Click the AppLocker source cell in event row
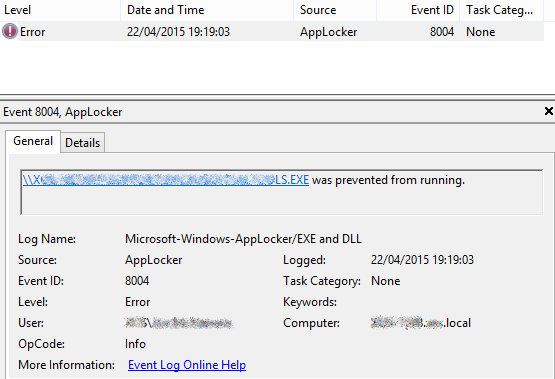 click(x=328, y=32)
